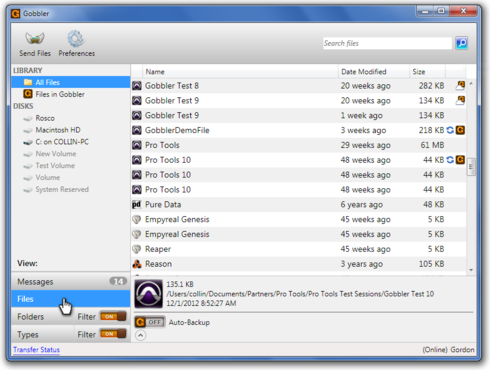Select All Files in Library
This screenshot has height=370, width=490.
[x=71, y=82]
